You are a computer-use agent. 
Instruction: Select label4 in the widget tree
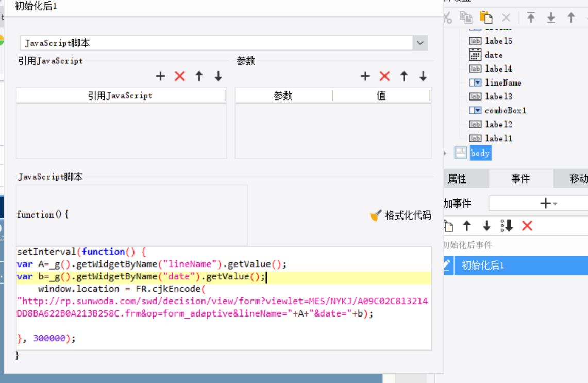pos(498,69)
